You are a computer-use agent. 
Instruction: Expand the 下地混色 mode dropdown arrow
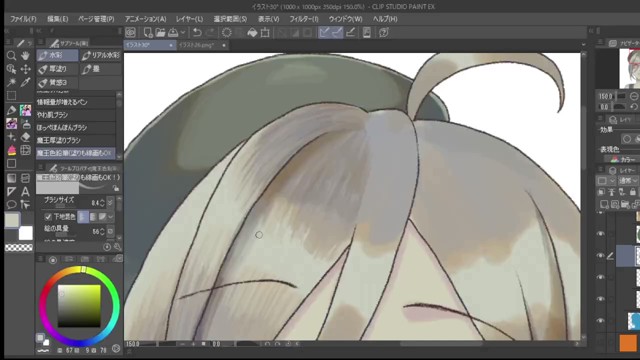[111, 217]
